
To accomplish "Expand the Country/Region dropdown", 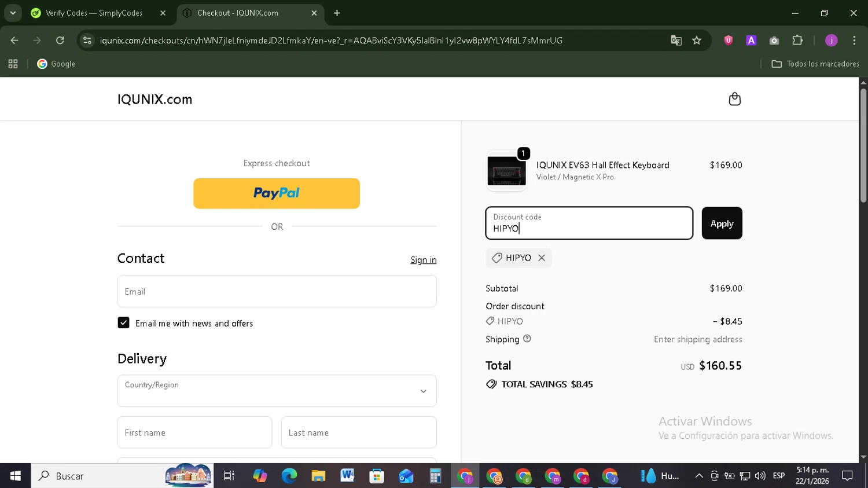I will tap(277, 391).
